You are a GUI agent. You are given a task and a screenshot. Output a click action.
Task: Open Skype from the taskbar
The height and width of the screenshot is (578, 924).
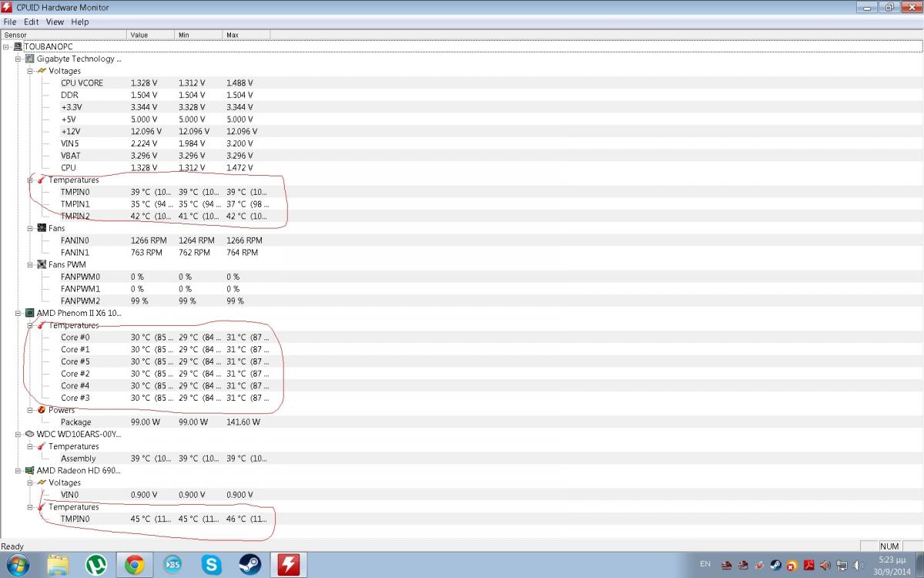211,565
